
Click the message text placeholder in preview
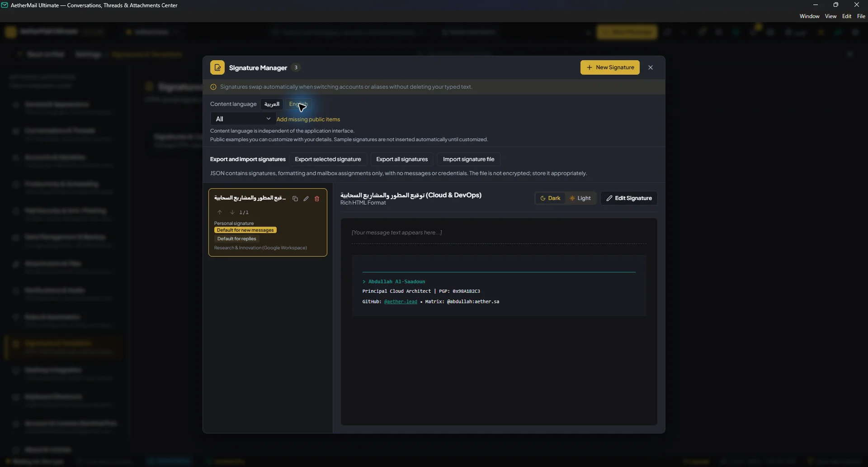tap(397, 233)
